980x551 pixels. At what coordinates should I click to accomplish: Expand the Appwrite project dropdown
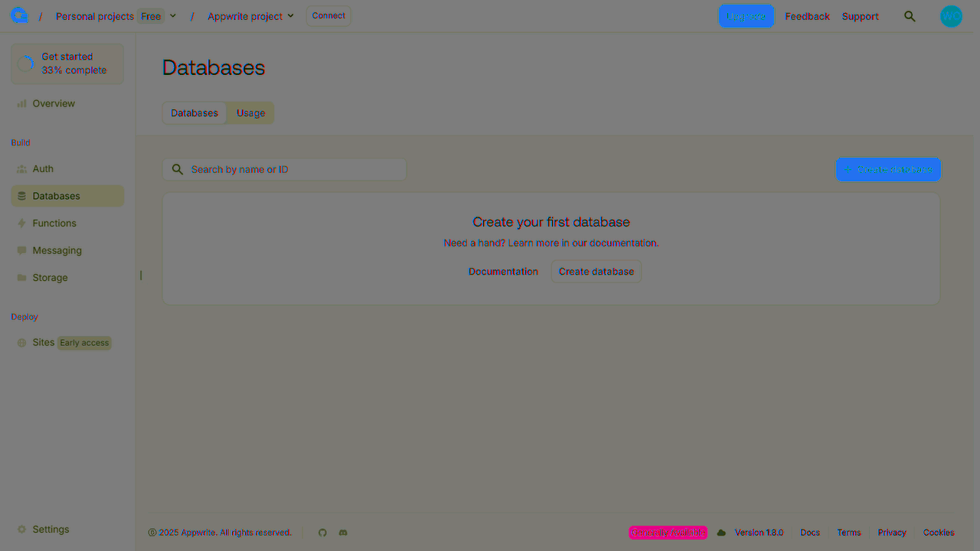tap(250, 15)
